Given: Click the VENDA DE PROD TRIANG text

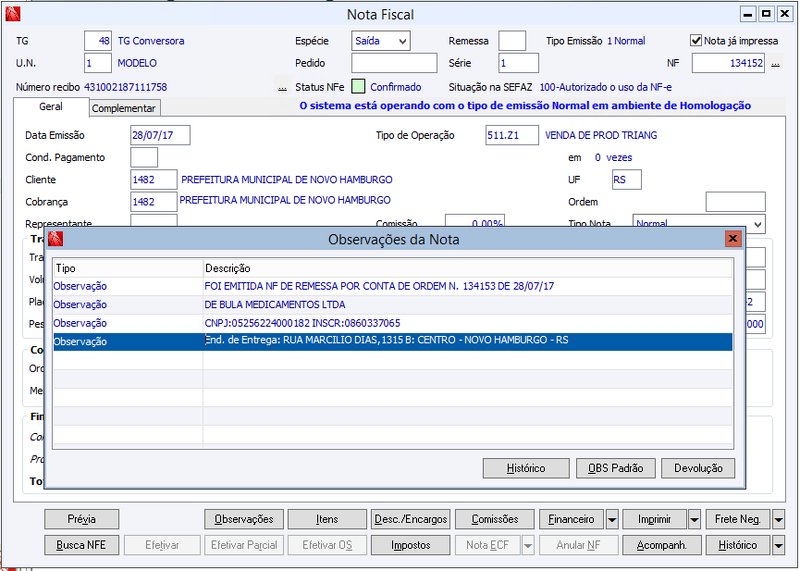Looking at the screenshot, I should pos(601,135).
